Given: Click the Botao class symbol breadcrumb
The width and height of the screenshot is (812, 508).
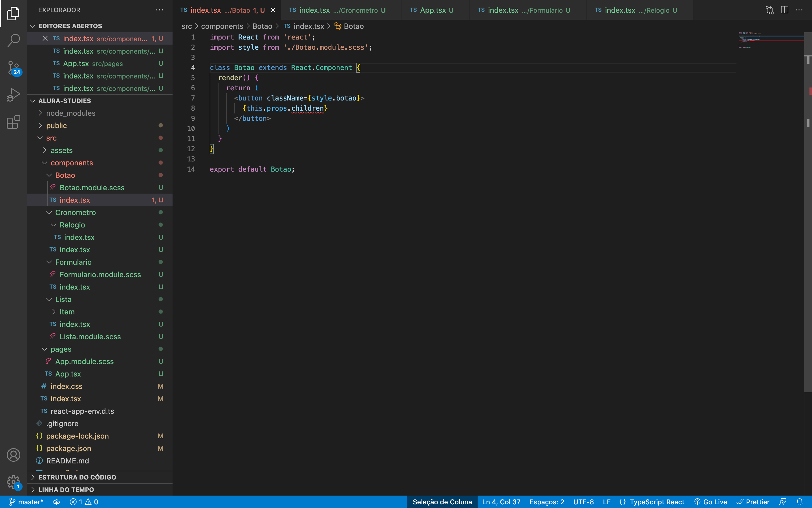Looking at the screenshot, I should point(349,26).
